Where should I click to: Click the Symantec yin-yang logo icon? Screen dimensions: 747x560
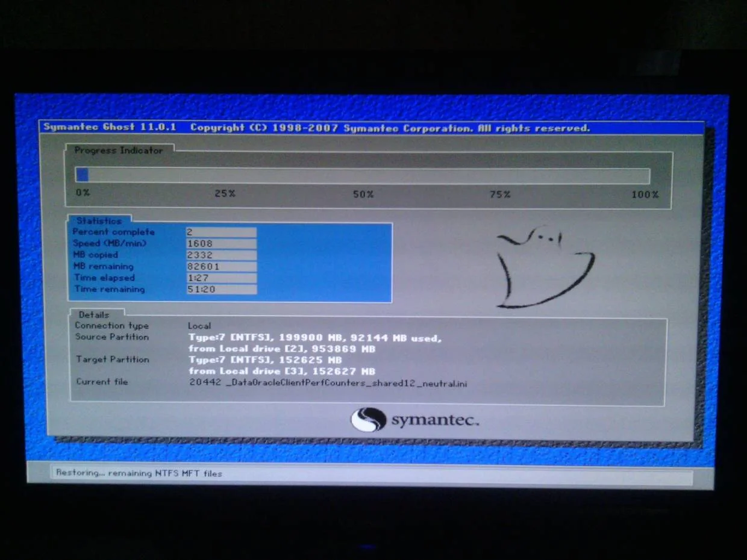pos(368,420)
